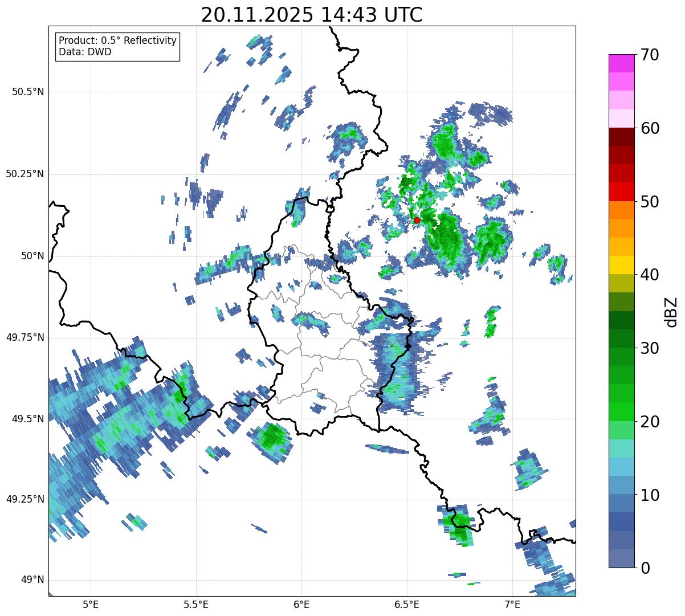Image resolution: width=685 pixels, height=616 pixels.
Task: Click the 49.5°N latitude label
Action: coord(27,419)
